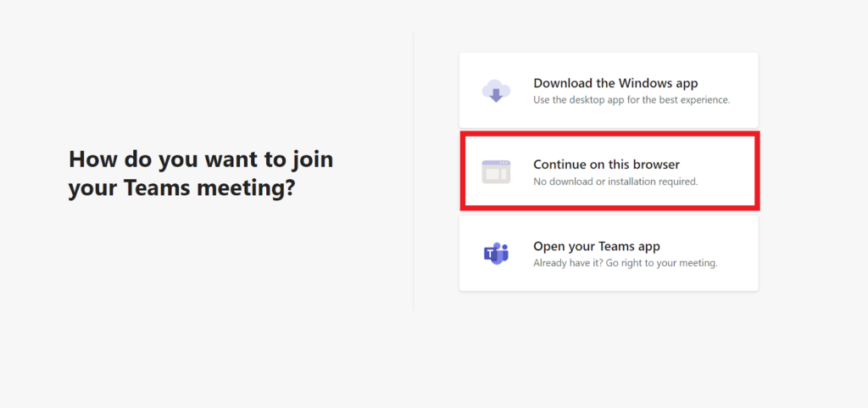The height and width of the screenshot is (408, 868).
Task: Click empty space right of the Windows app subtitle
Action: [743, 100]
